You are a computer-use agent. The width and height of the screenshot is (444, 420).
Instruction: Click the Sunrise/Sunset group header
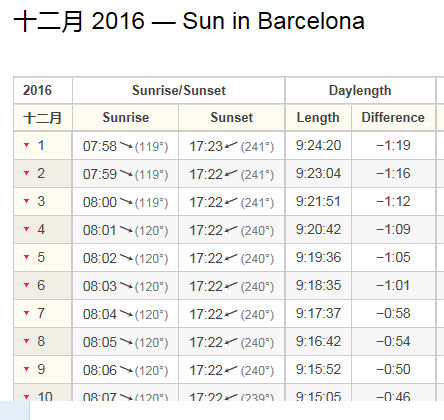point(179,90)
